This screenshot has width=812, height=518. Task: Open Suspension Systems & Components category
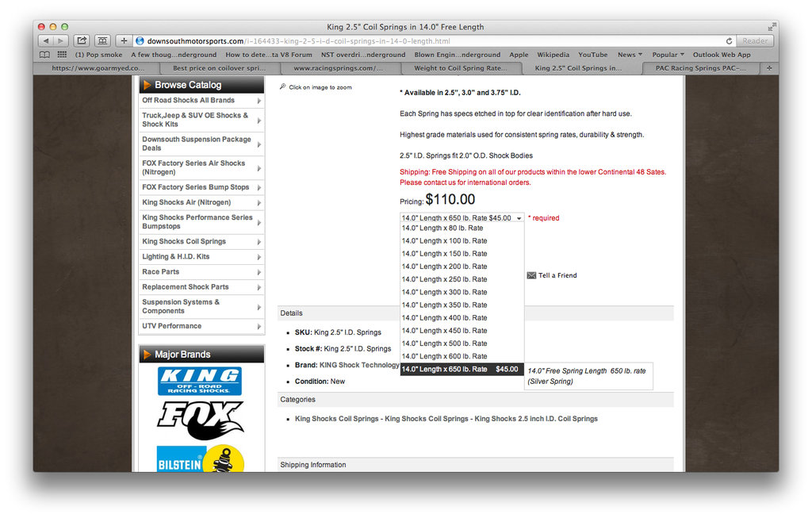(201, 307)
